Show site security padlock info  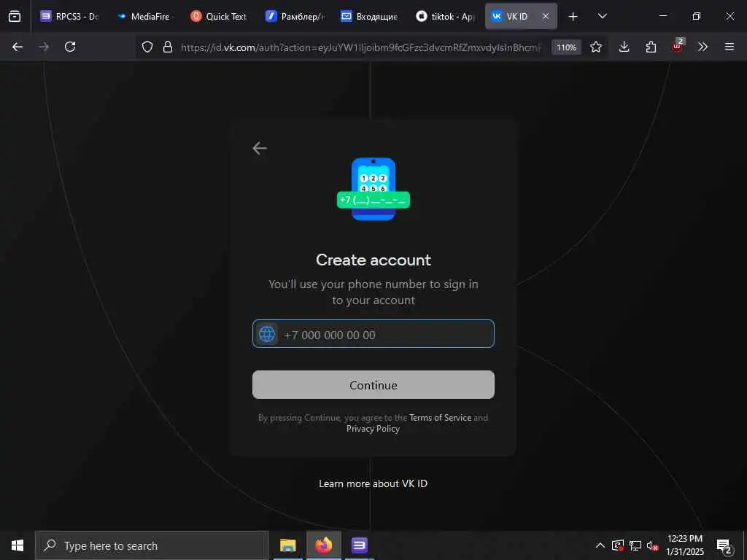[x=168, y=47]
